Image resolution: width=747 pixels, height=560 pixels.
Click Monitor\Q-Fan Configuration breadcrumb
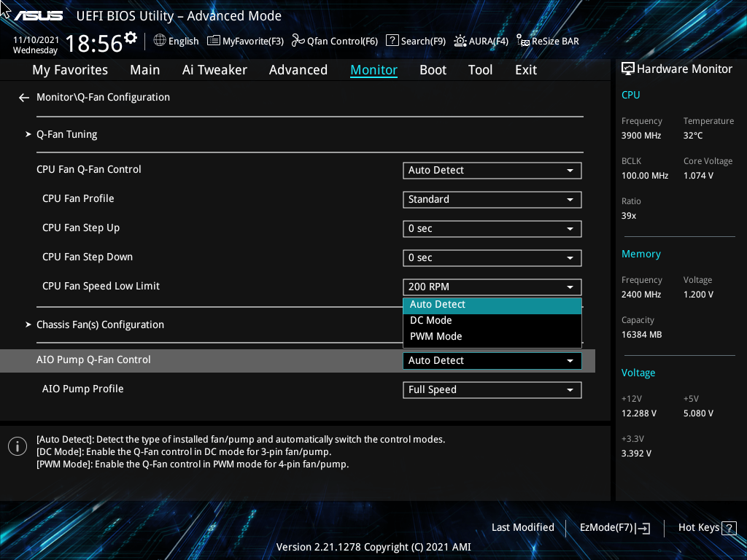[103, 97]
